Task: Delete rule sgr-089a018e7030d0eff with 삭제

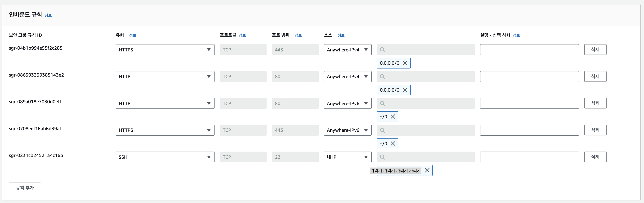Action: point(595,103)
